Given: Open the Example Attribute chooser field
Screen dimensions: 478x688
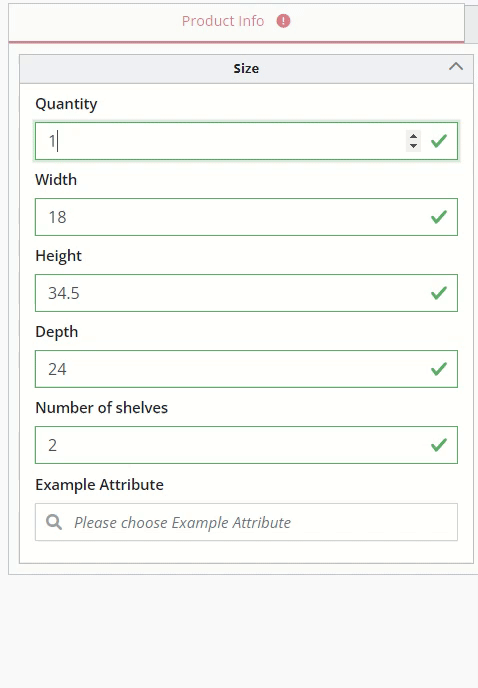Looking at the screenshot, I should (x=246, y=522).
